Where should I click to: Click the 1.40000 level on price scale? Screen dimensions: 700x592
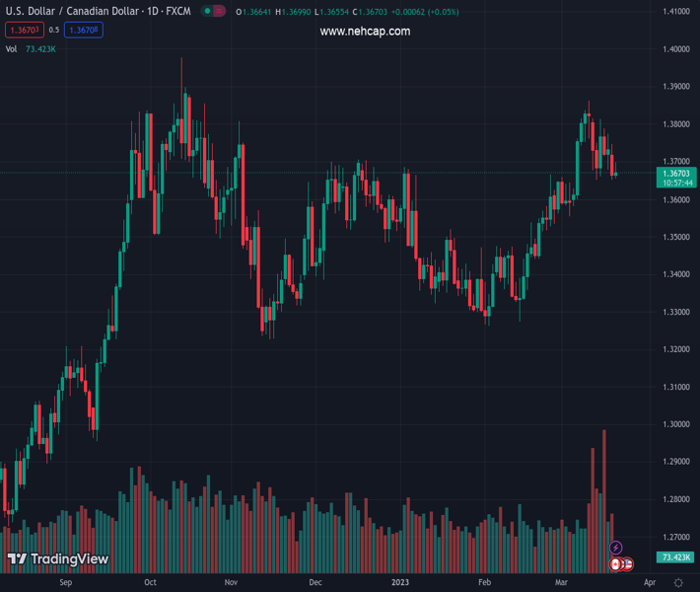point(675,49)
